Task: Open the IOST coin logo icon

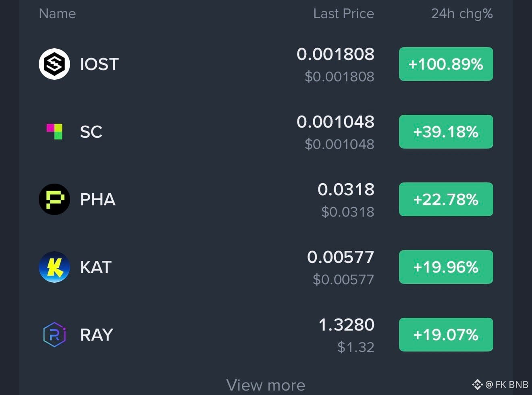Action: pyautogui.click(x=54, y=64)
